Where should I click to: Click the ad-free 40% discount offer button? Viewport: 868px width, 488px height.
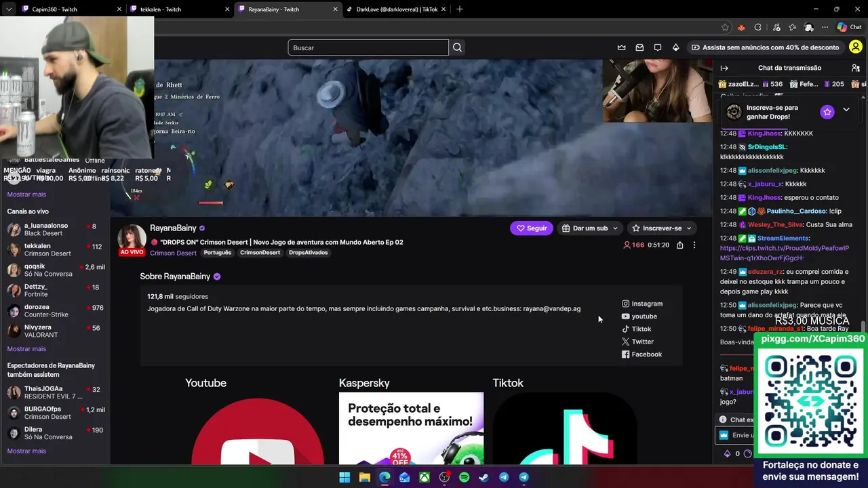[x=765, y=47]
